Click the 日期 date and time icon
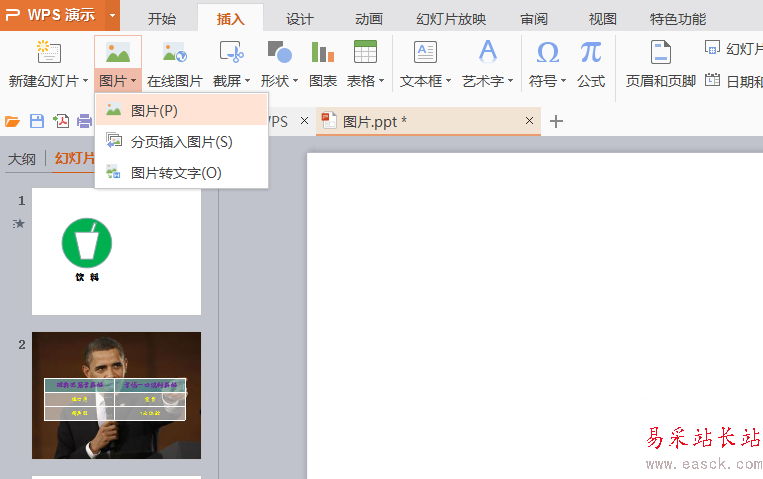Image resolution: width=763 pixels, height=479 pixels. click(712, 80)
